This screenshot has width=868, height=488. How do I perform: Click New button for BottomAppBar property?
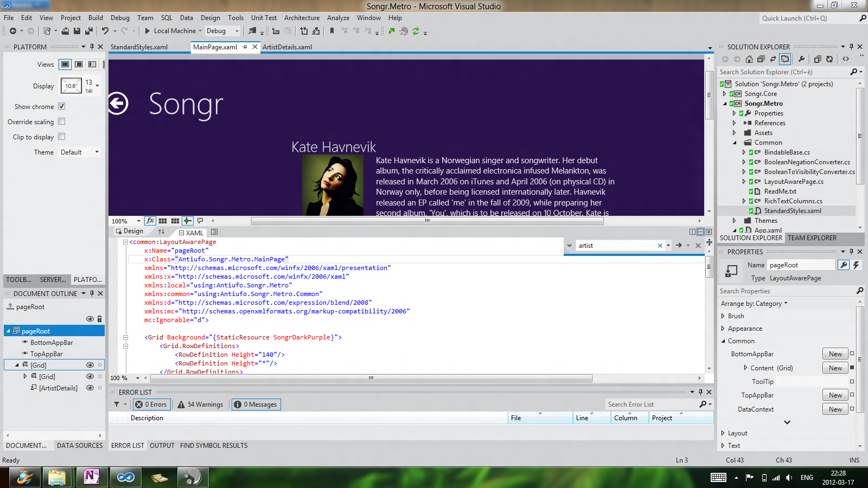(835, 354)
